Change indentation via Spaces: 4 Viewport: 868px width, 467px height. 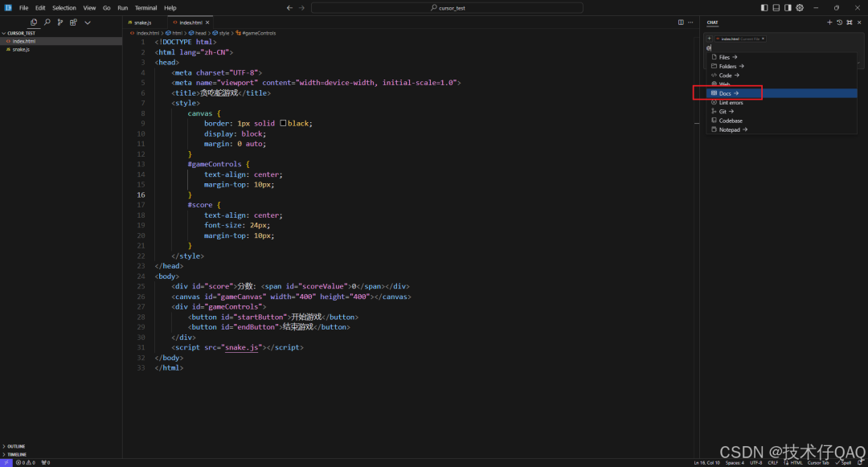click(x=735, y=462)
